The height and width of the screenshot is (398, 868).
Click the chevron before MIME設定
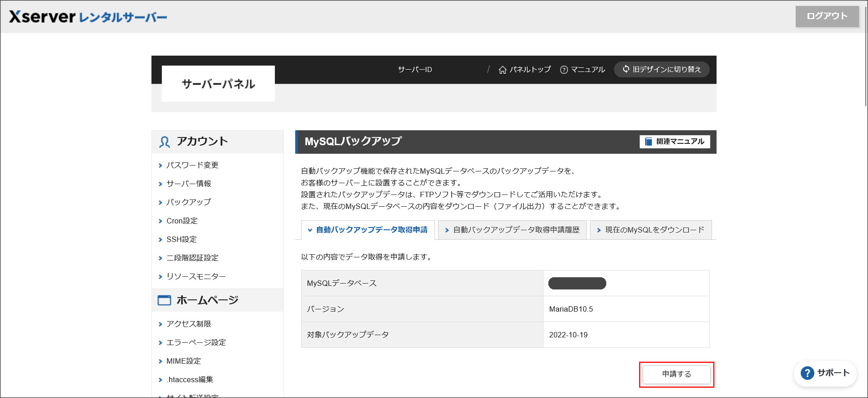pos(160,361)
